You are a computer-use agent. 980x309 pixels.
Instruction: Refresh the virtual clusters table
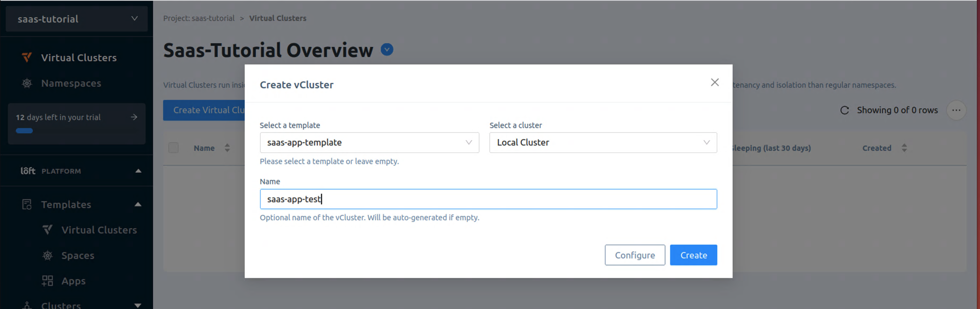(x=844, y=110)
